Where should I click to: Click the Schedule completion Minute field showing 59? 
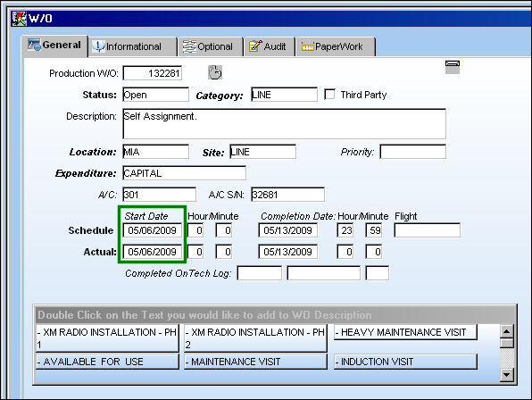[x=374, y=230]
